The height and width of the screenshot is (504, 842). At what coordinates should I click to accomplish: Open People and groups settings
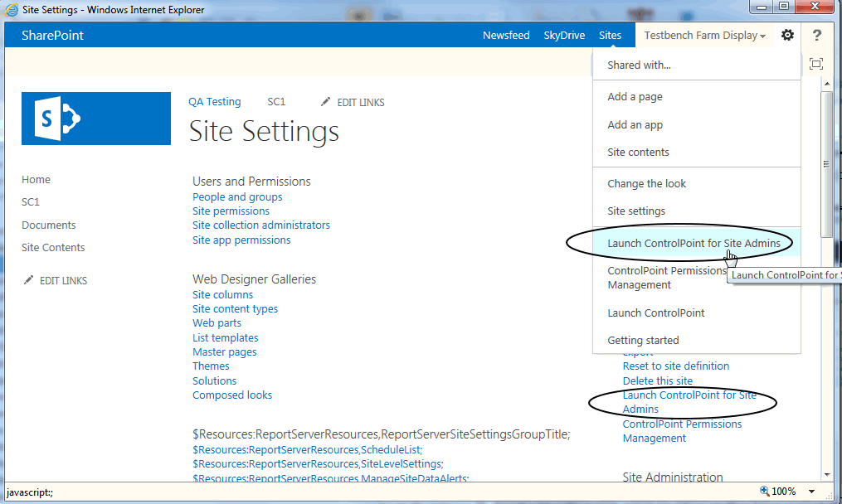[237, 196]
